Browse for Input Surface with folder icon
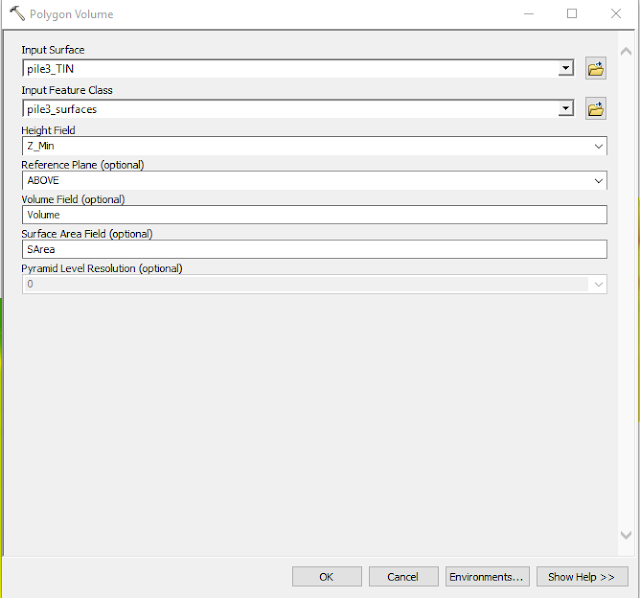The width and height of the screenshot is (640, 598). (x=596, y=69)
